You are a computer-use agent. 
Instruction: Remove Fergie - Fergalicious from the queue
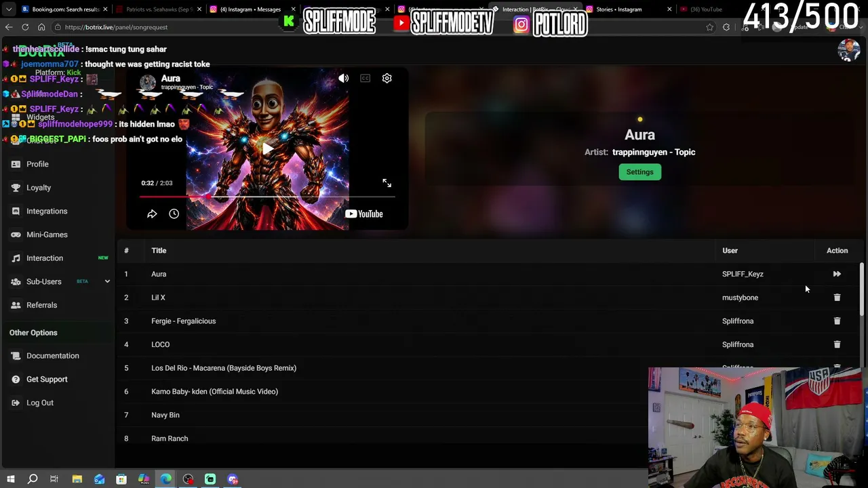[x=837, y=321]
